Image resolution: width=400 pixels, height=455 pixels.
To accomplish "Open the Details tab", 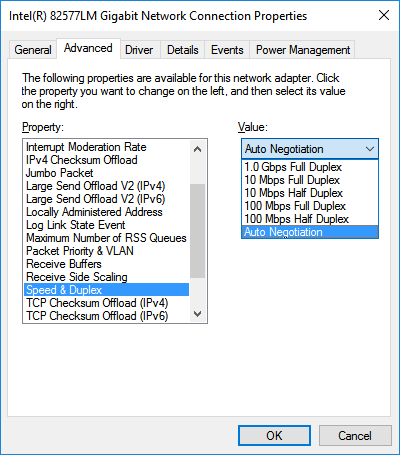I will [x=182, y=50].
